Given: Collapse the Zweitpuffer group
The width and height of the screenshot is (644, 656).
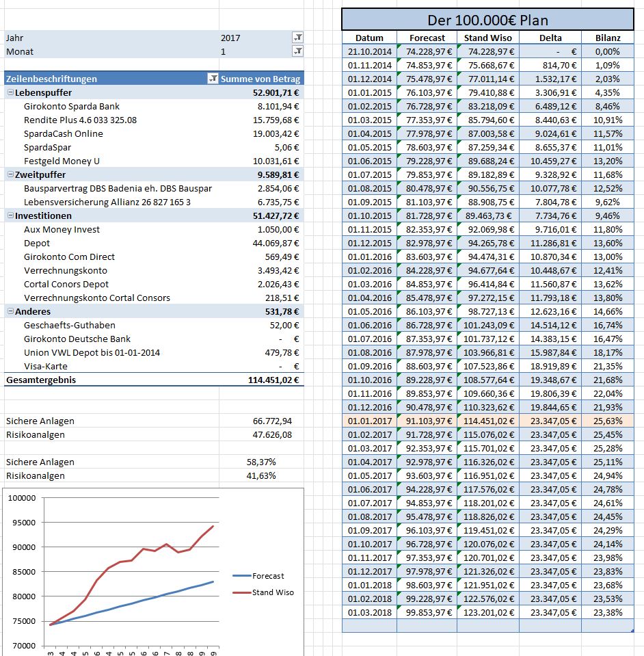Looking at the screenshot, I should click(10, 174).
